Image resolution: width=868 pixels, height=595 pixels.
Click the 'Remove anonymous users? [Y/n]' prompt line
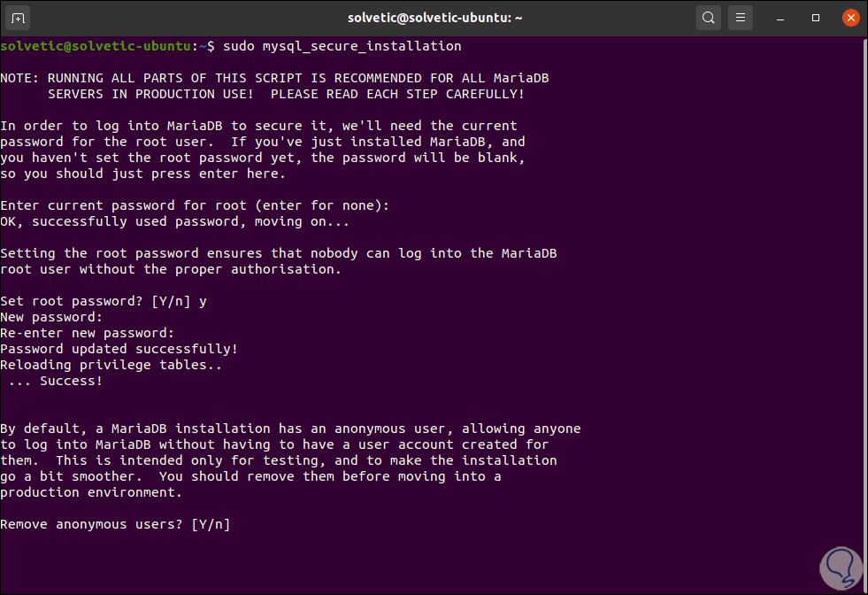click(x=115, y=524)
